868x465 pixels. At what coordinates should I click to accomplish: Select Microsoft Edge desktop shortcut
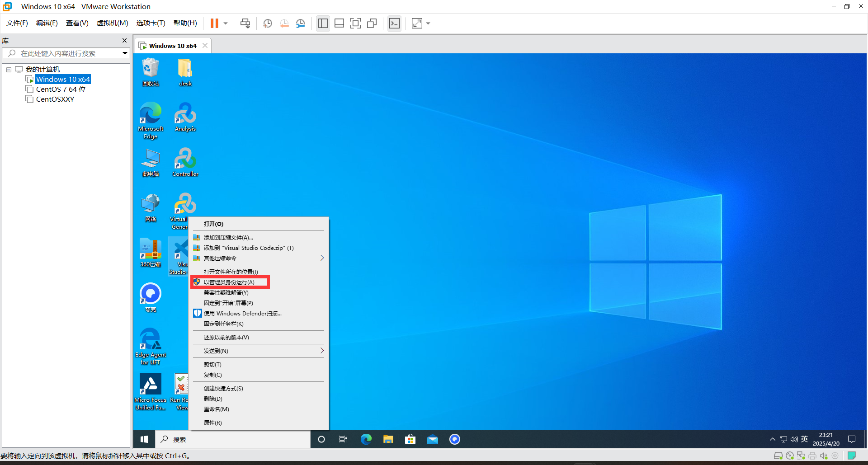coord(151,121)
